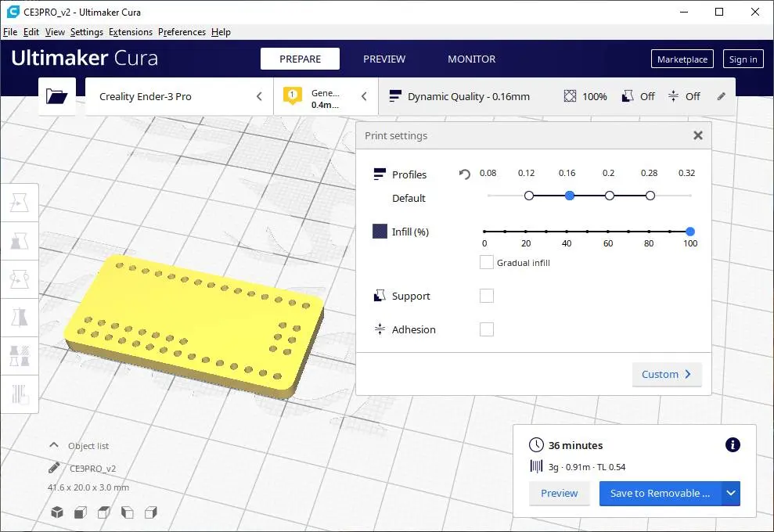Click the selected 0.16 profile slider handle
The height and width of the screenshot is (532, 774).
569,196
